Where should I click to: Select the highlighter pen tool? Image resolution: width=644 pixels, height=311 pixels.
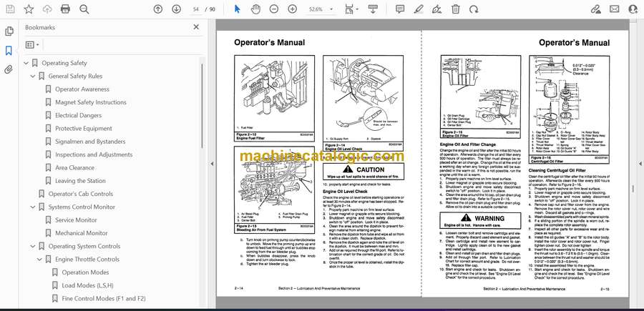(419, 9)
